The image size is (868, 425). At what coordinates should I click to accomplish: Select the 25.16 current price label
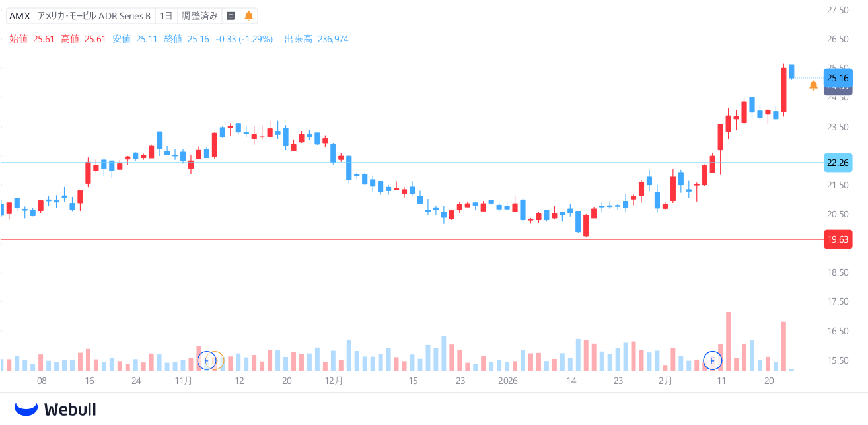pos(838,78)
